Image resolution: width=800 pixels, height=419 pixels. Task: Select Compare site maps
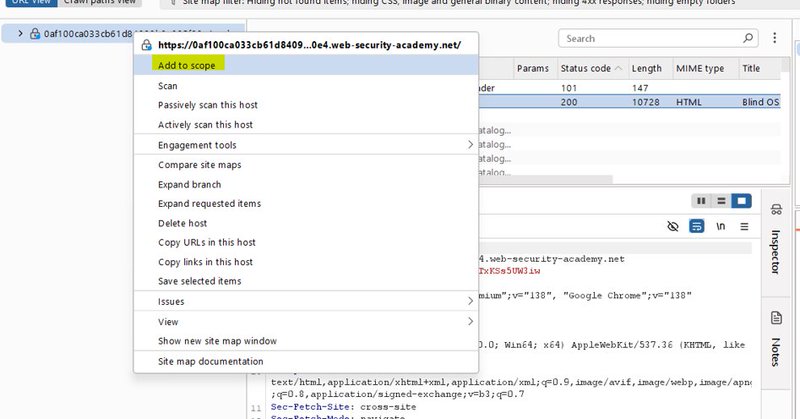(x=306, y=165)
